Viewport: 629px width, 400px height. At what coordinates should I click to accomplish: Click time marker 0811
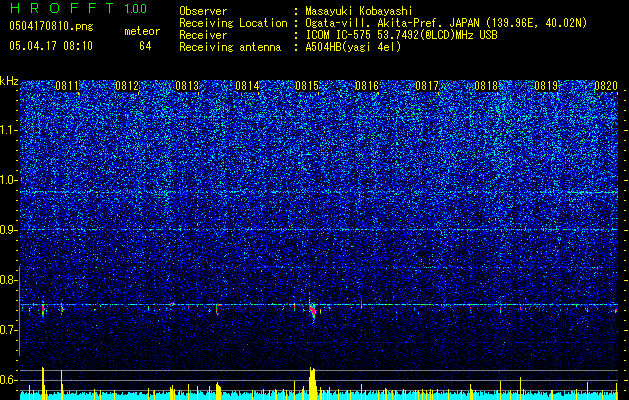[x=67, y=86]
